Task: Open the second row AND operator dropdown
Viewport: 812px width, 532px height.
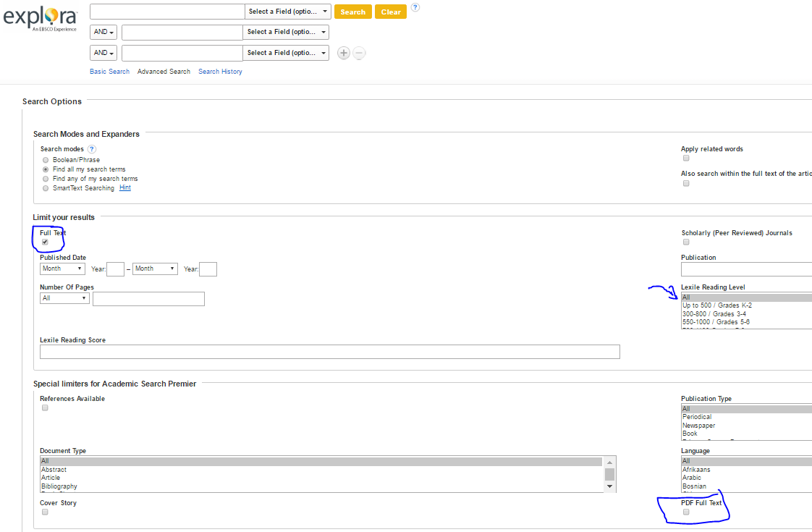Action: pos(103,32)
